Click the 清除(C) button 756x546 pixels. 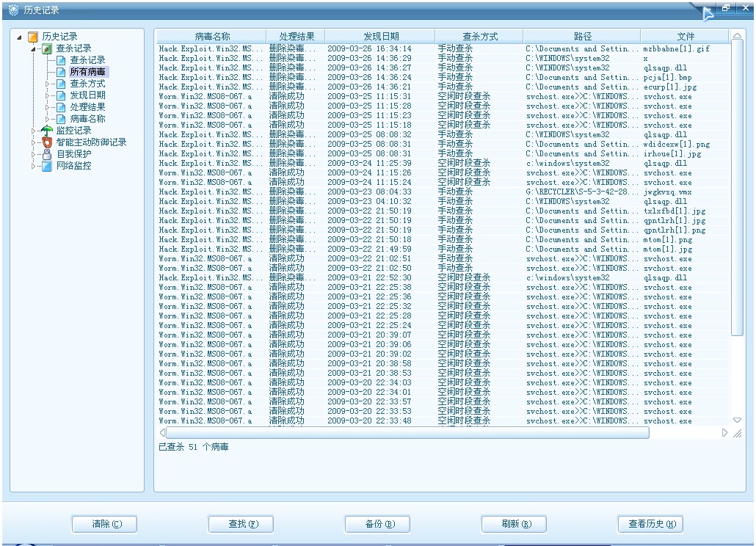pos(105,524)
